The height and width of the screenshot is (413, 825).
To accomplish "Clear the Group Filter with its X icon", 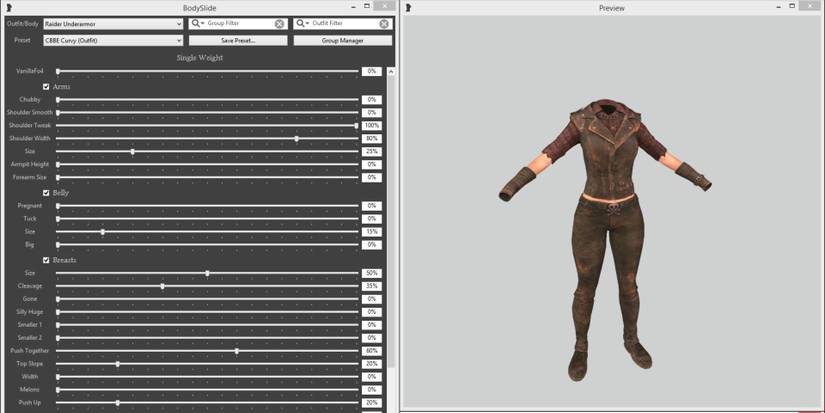I will (279, 24).
